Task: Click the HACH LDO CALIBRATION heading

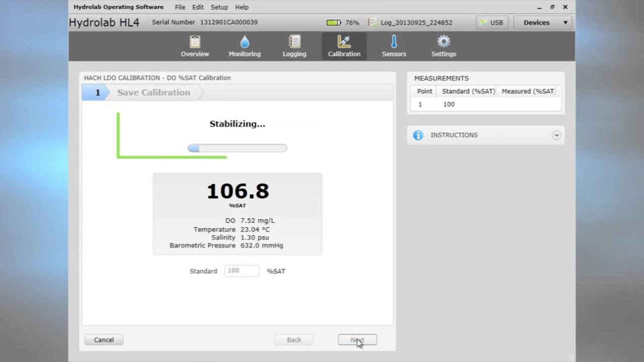Action: click(x=157, y=78)
